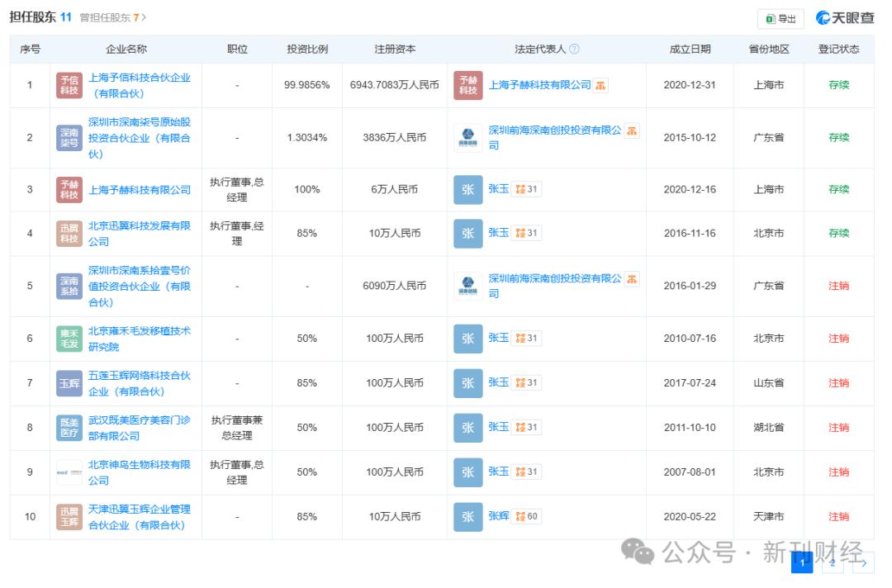Open 张玉 link in row 3
The height and width of the screenshot is (588, 892).
498,189
